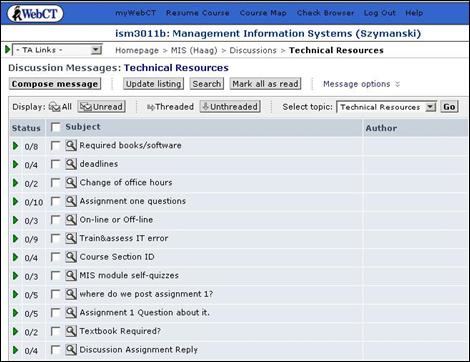Preview the 'Required books/software' message magnifier icon
Viewport: 470px width, 362px height.
[x=71, y=145]
